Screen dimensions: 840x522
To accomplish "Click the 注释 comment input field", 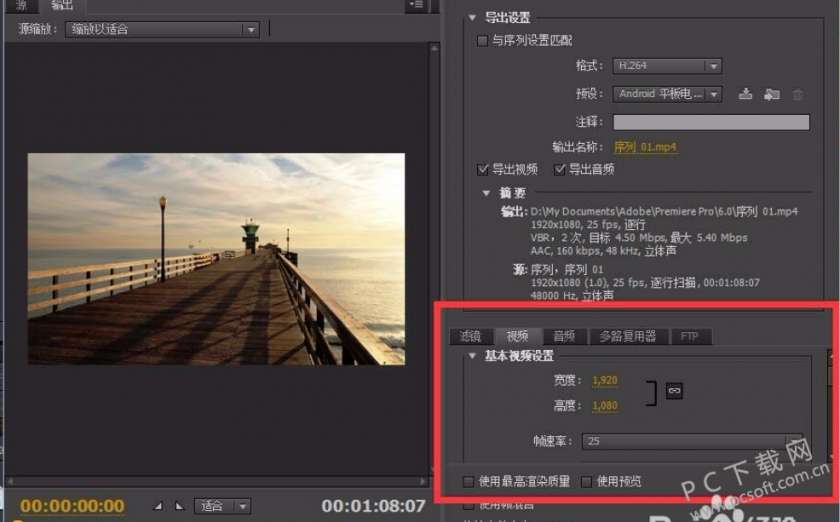I will 710,121.
